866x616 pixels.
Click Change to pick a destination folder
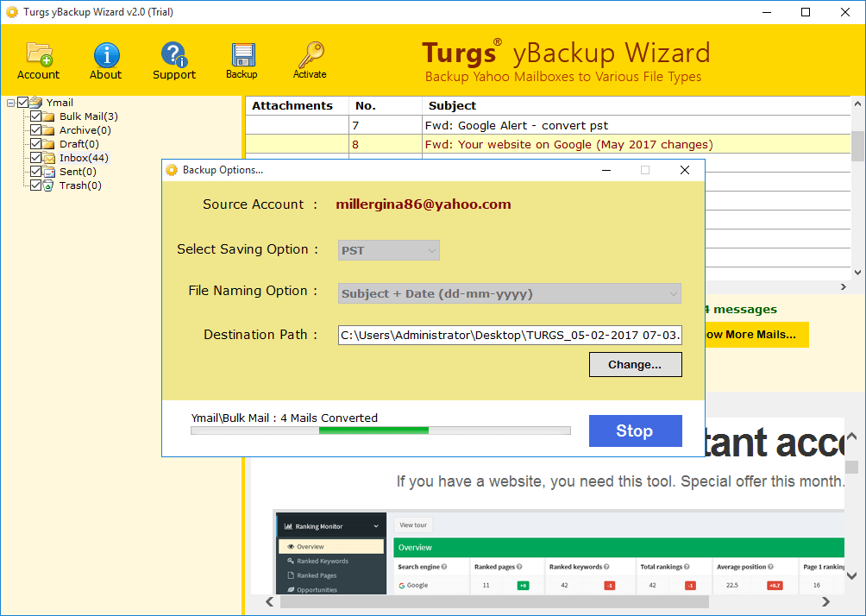[635, 364]
